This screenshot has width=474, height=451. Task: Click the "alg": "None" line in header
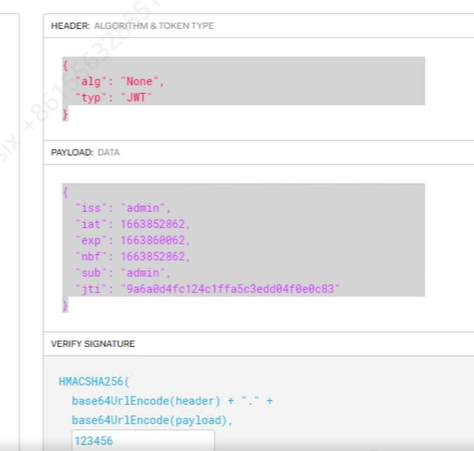[120, 81]
